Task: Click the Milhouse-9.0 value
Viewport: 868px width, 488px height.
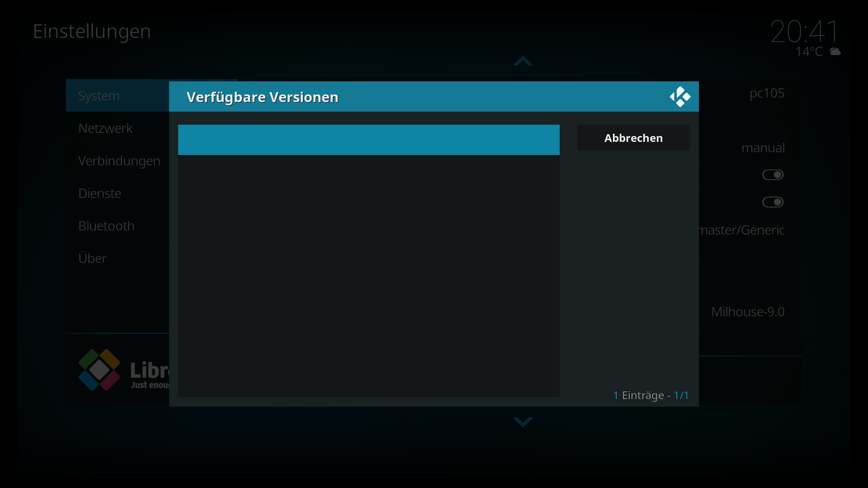Action: click(x=748, y=312)
